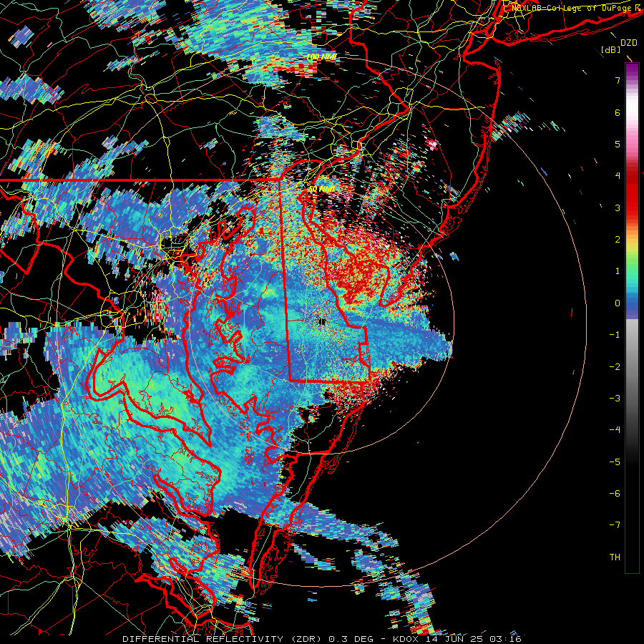644x644 pixels.
Task: Click the '3' value on the color scale
Action: click(x=618, y=208)
